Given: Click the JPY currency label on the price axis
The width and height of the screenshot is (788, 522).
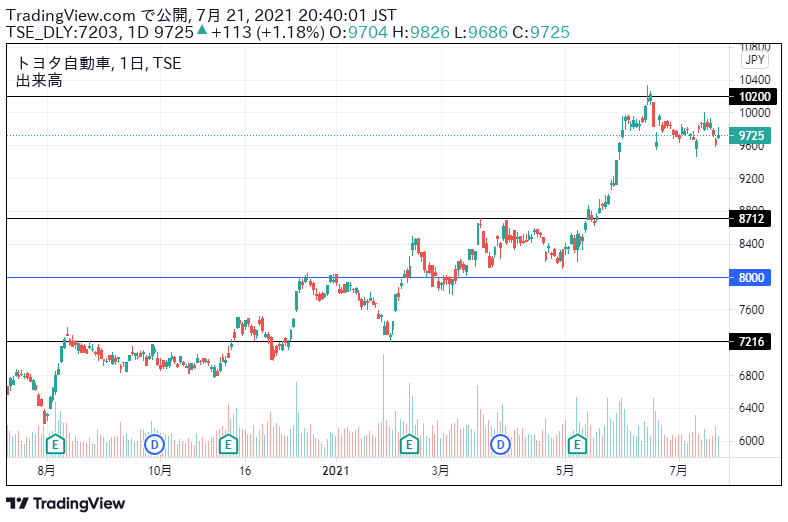Looking at the screenshot, I should 755,60.
